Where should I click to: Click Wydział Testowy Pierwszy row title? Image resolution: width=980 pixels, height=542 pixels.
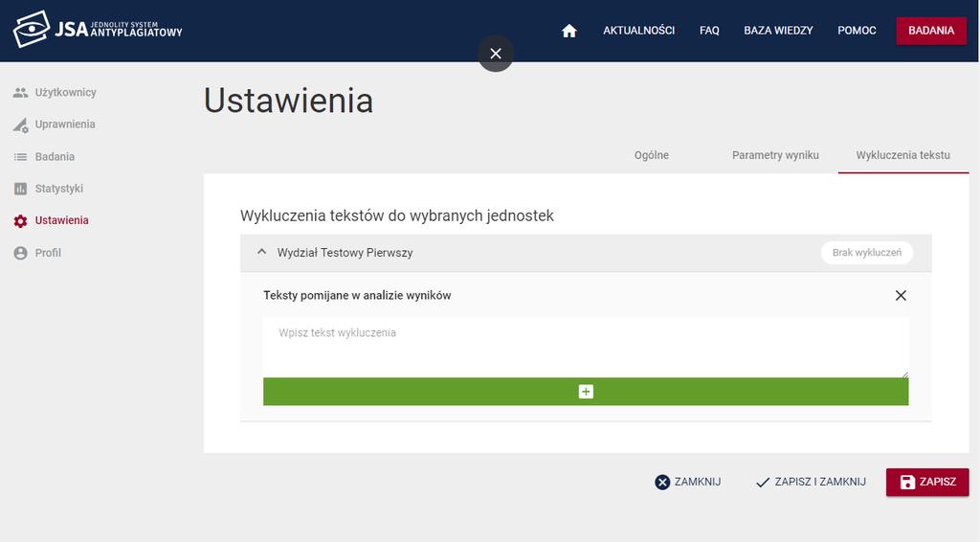[345, 253]
